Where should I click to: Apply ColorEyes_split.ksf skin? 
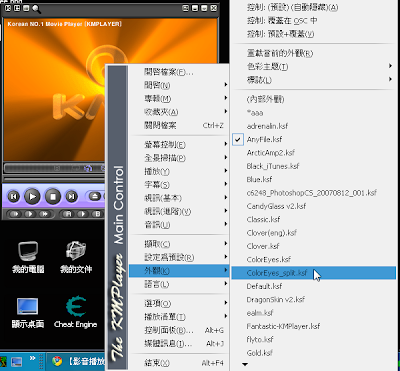point(314,273)
